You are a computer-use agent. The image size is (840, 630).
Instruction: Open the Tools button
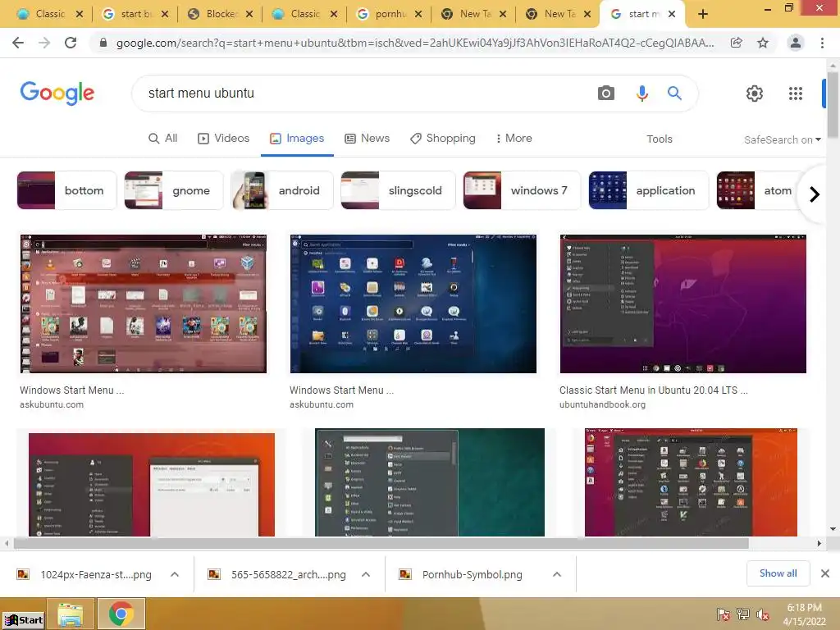coord(659,139)
